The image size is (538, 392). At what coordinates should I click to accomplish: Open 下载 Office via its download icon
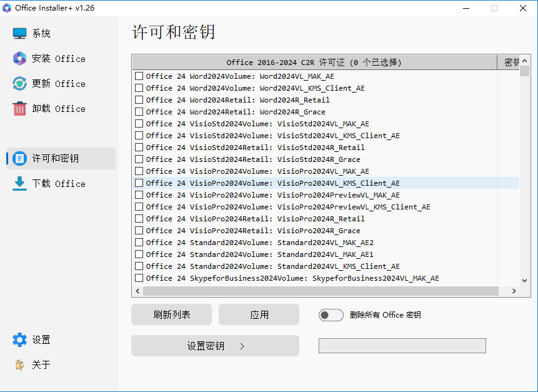(17, 183)
